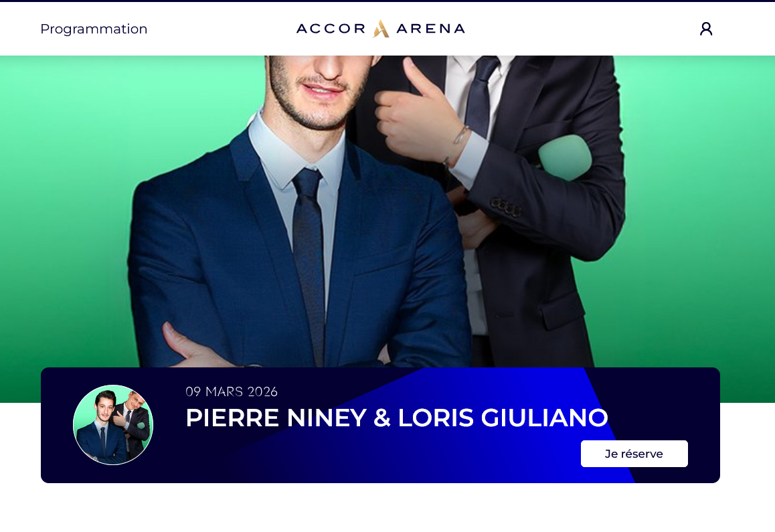Click green background left of hero photo
The image size is (775, 532).
click(64, 222)
